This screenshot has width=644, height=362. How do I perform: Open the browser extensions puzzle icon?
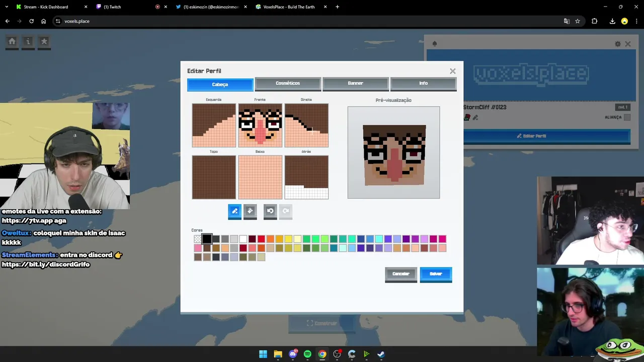click(x=595, y=21)
